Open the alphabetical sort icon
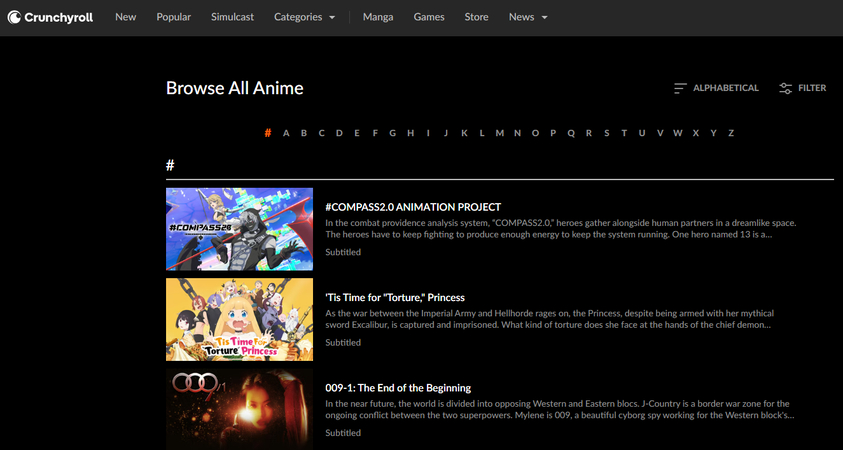 (680, 88)
